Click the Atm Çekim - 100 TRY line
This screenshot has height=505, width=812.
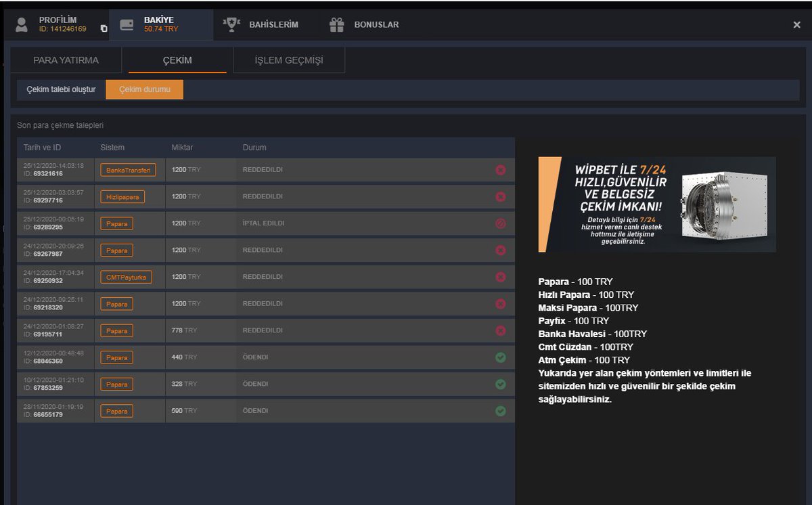584,360
